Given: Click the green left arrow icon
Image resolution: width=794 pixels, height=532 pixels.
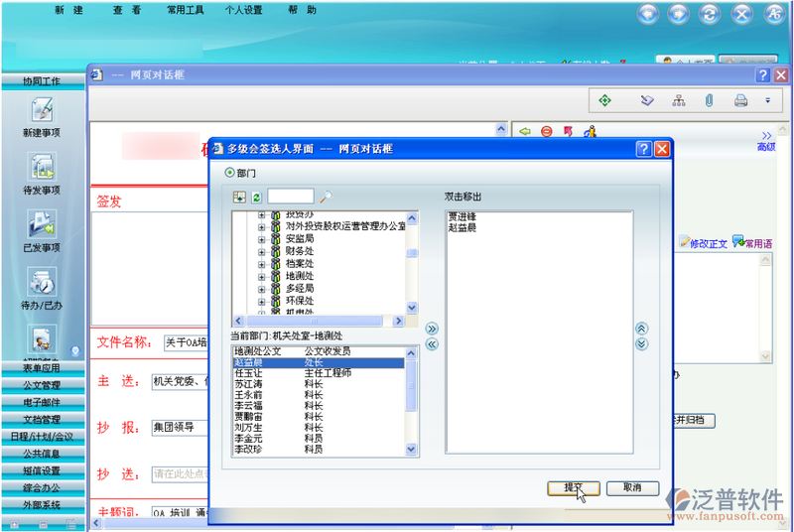Looking at the screenshot, I should pos(525,132).
